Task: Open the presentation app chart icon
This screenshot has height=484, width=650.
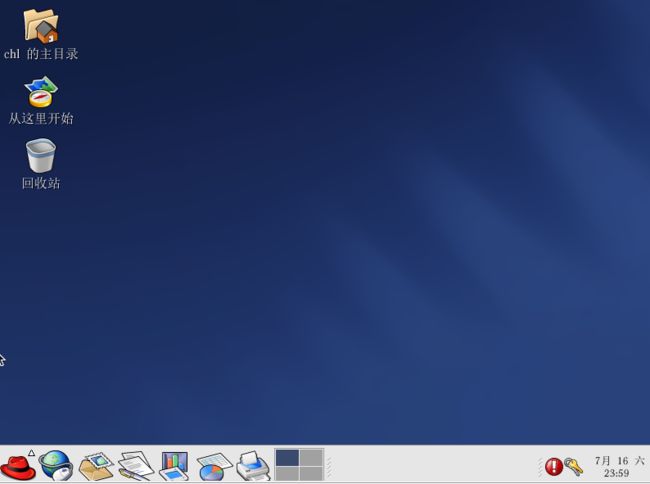Action: click(x=175, y=466)
